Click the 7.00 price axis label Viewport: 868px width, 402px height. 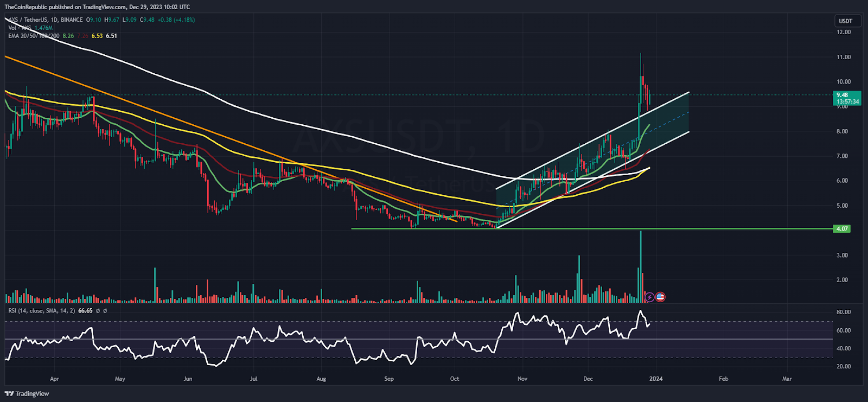(842, 156)
